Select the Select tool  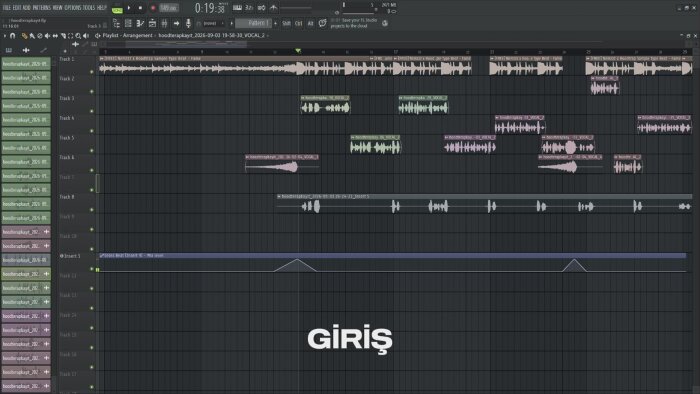pyautogui.click(x=71, y=36)
